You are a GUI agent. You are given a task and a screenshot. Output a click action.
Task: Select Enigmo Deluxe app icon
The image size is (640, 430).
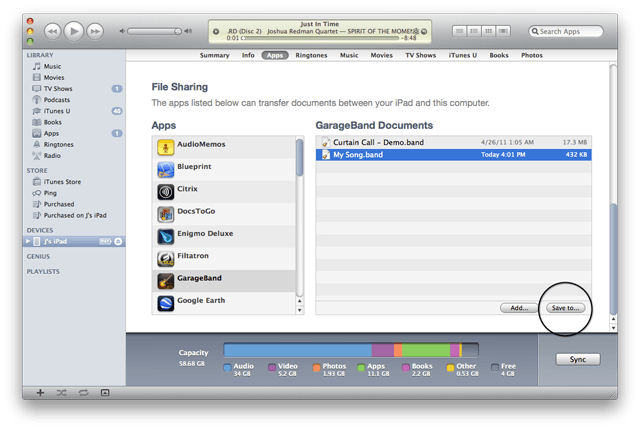[x=165, y=237]
